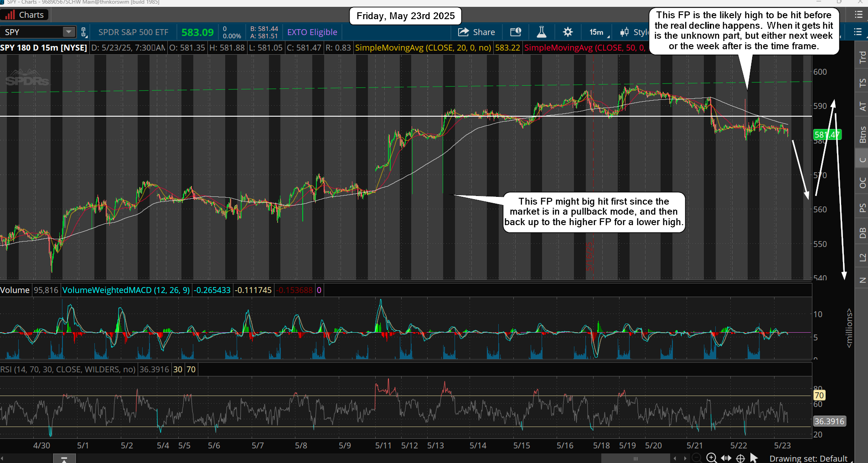
Task: Click the SPY 180 D 15m [NYSE] chart title
Action: (44, 48)
